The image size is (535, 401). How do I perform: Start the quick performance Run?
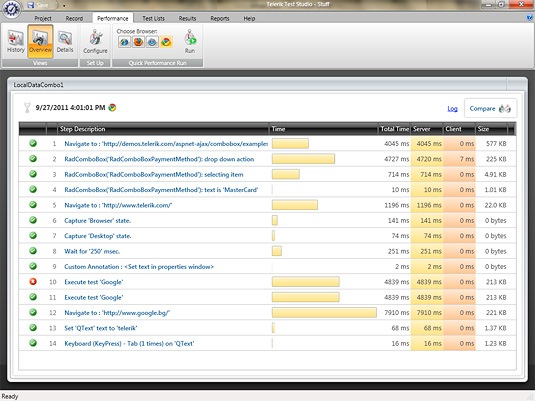[x=190, y=41]
